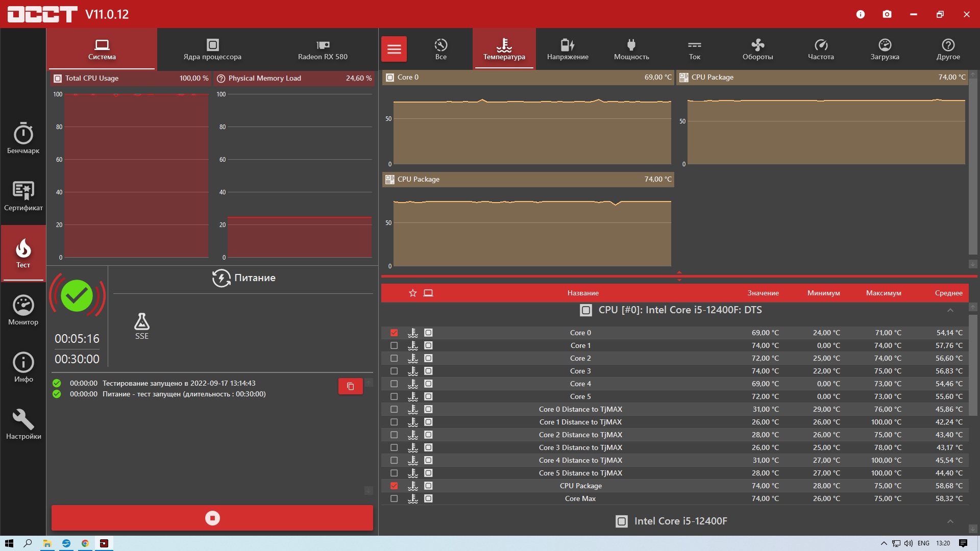Open the Бенчмарк sidebar section
The height and width of the screenshot is (551, 980).
click(23, 138)
